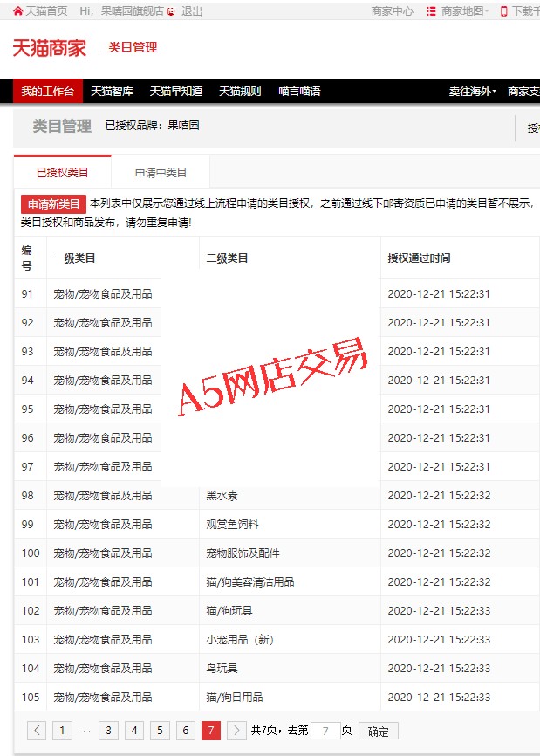
Task: Click row number 100
Action: [31, 553]
